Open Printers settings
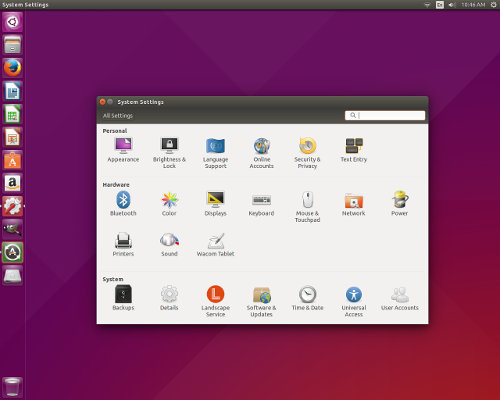The width and height of the screenshot is (500, 400). click(x=123, y=244)
